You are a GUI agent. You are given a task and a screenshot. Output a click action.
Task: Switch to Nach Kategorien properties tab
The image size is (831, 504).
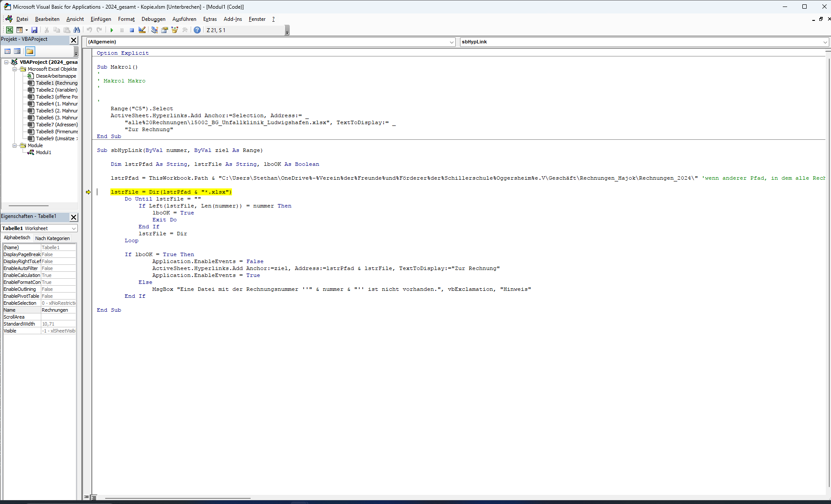[x=52, y=238]
